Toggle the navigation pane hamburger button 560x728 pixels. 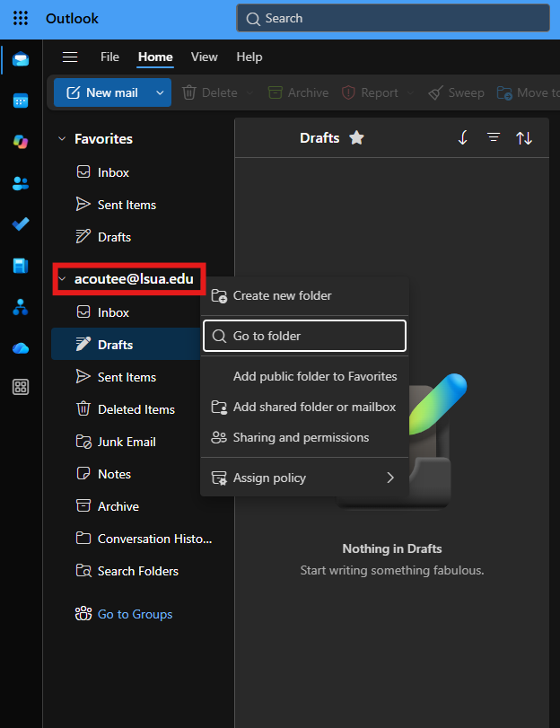click(x=70, y=57)
